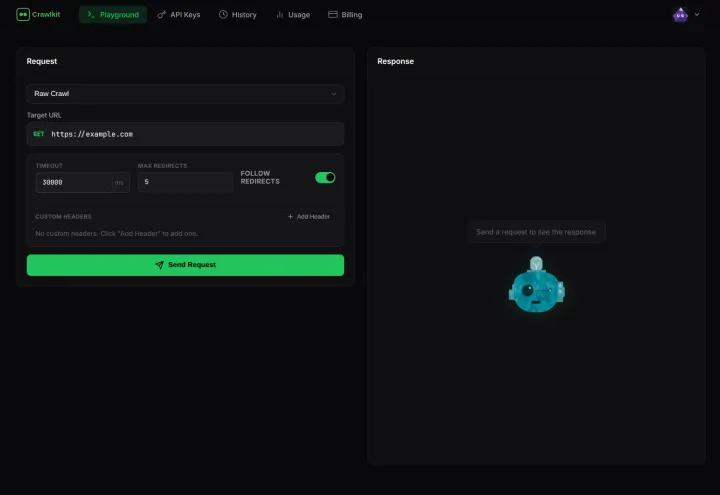Open the API Keys tab

click(x=179, y=15)
